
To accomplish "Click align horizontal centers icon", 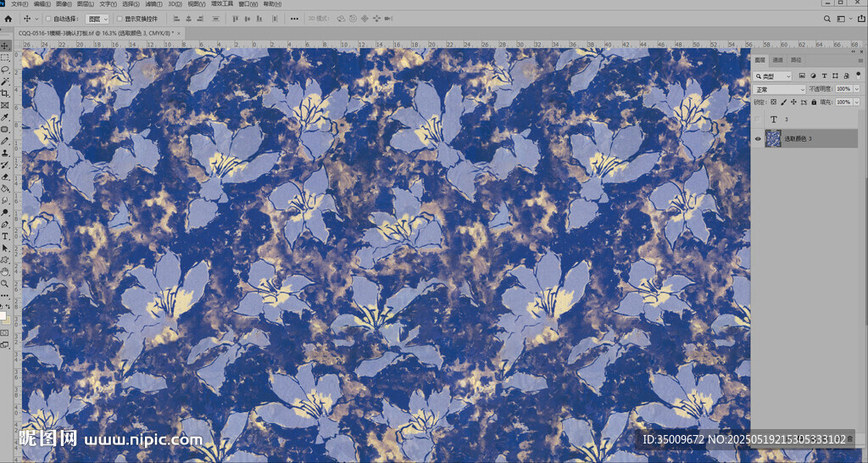I will pos(189,19).
